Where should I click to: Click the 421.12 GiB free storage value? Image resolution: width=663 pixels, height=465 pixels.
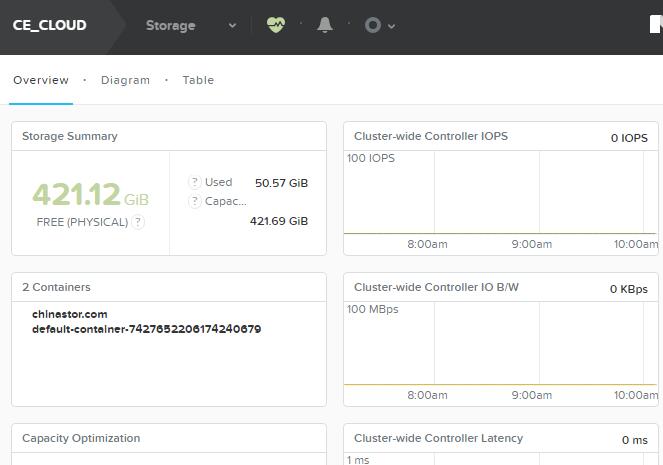click(x=90, y=195)
